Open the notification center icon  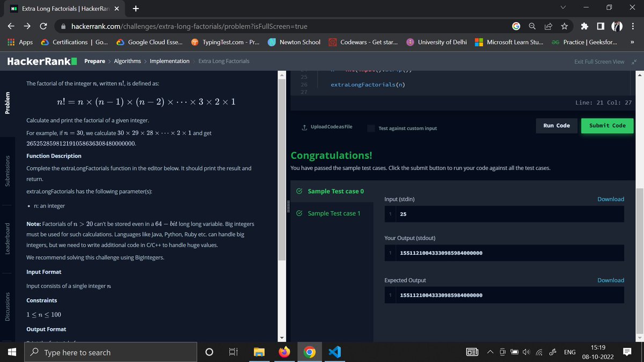(627, 352)
